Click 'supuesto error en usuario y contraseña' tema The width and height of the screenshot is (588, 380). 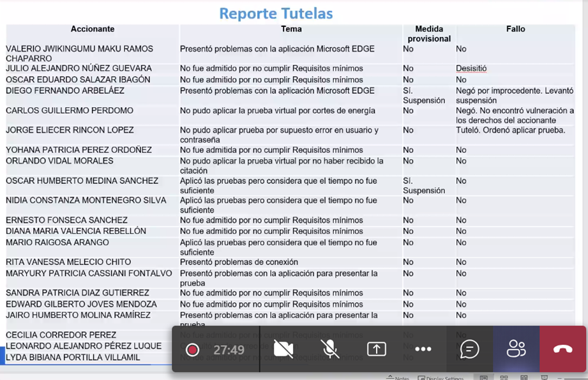279,135
